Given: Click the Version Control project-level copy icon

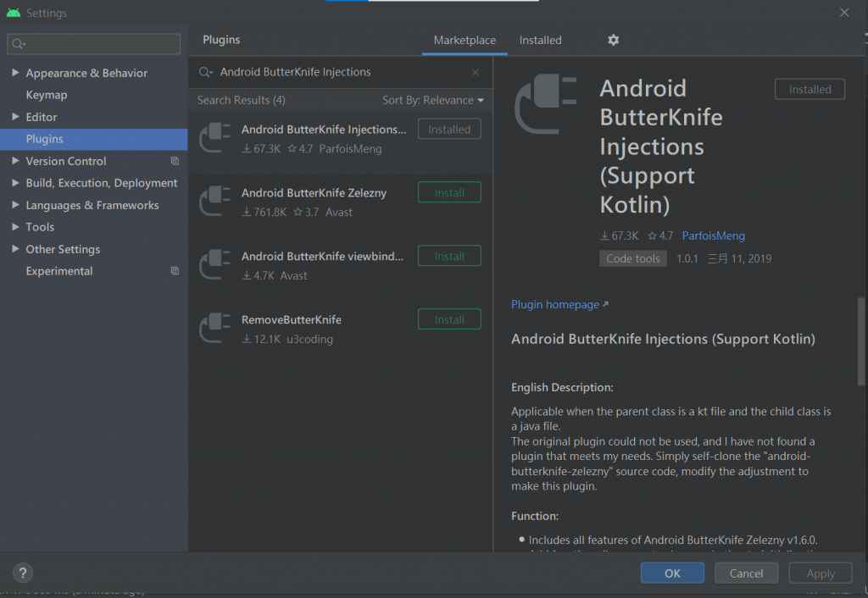Looking at the screenshot, I should pyautogui.click(x=175, y=161).
